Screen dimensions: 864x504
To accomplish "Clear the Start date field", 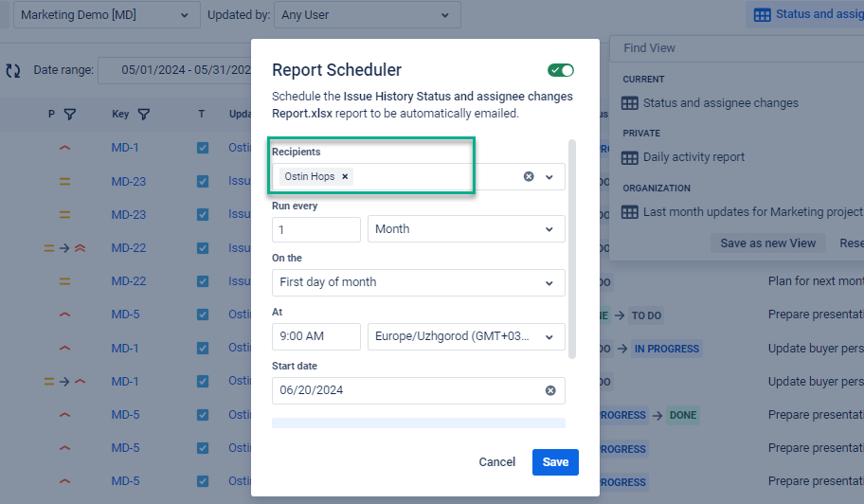I will coord(549,390).
